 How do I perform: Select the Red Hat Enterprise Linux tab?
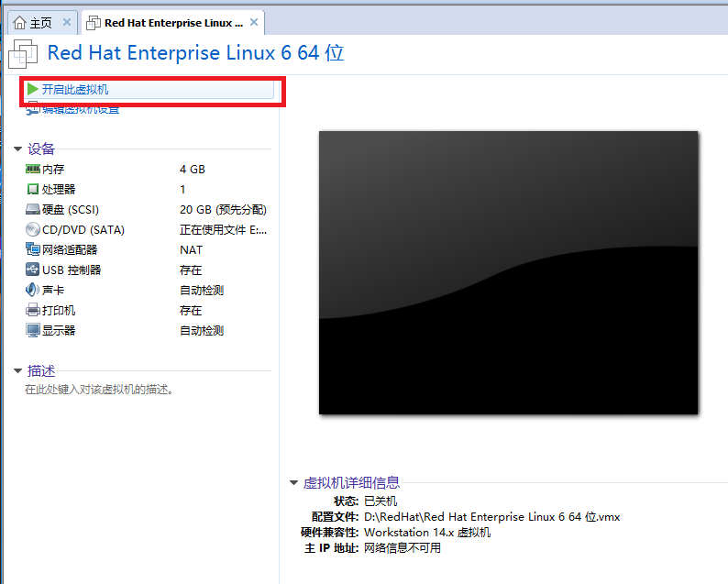tap(172, 23)
